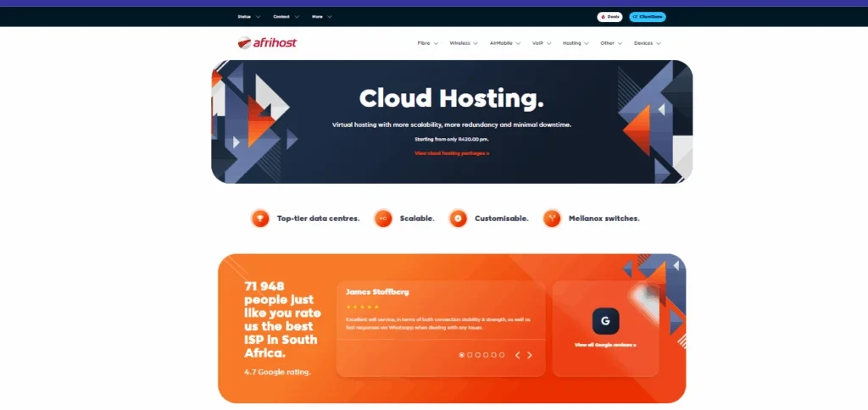
Task: Click the text Mellanox switches.
Action: [x=604, y=219]
